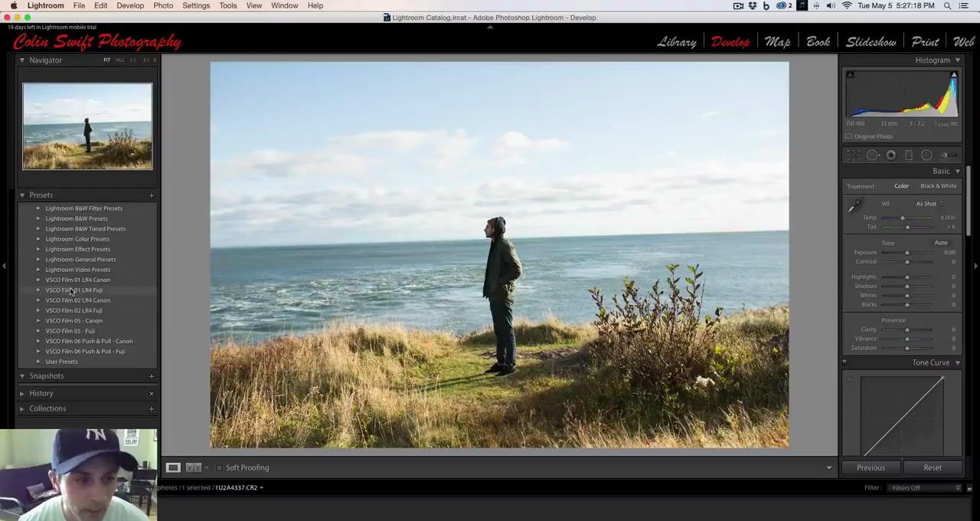Viewport: 980px width, 521px height.
Task: Open the Adjustment Brush tool
Action: 948,156
